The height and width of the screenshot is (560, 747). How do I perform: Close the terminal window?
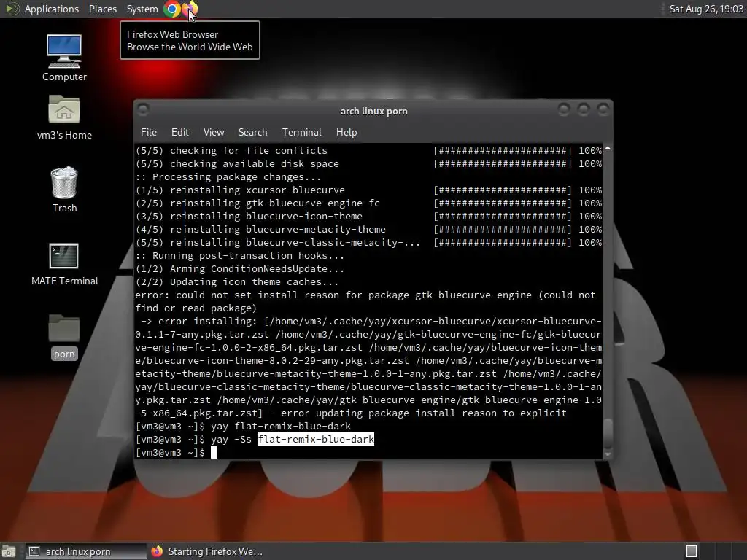(x=603, y=110)
